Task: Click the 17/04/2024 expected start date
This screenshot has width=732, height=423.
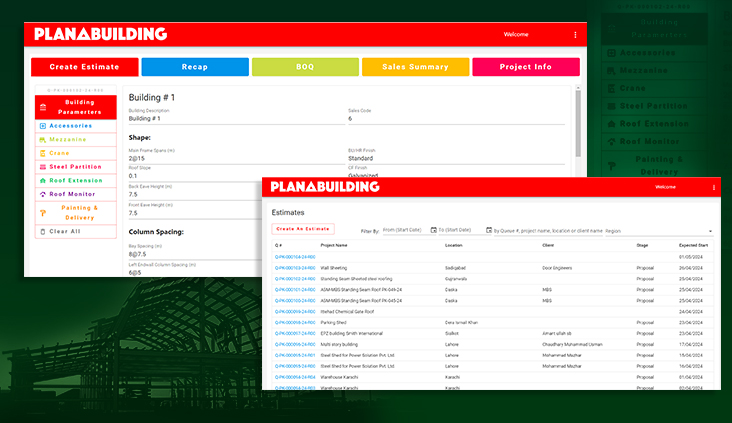Action: coord(690,345)
